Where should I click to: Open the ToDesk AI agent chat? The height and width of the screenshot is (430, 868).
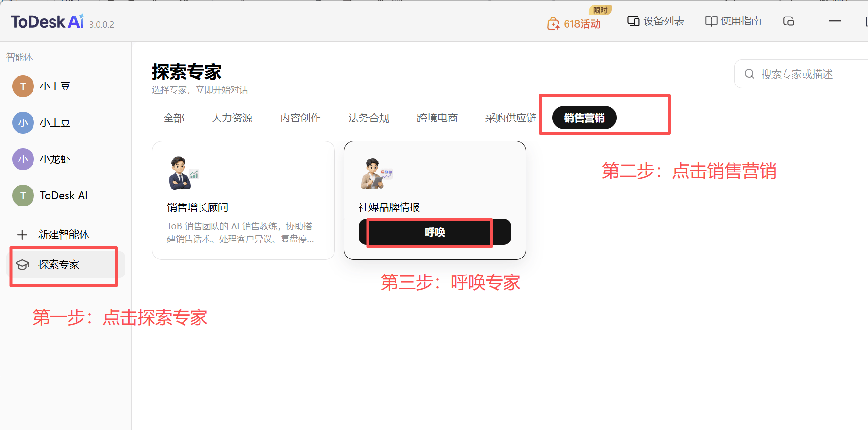tap(63, 196)
